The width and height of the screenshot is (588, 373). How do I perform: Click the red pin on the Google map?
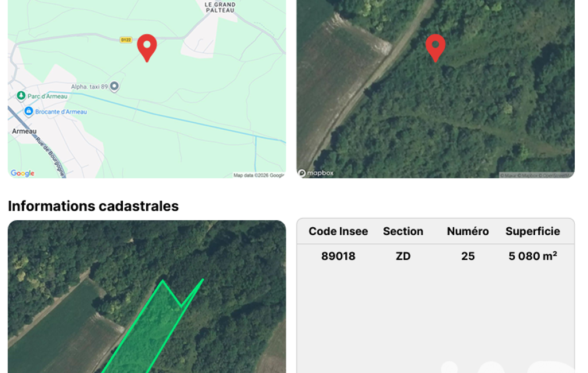tap(147, 46)
